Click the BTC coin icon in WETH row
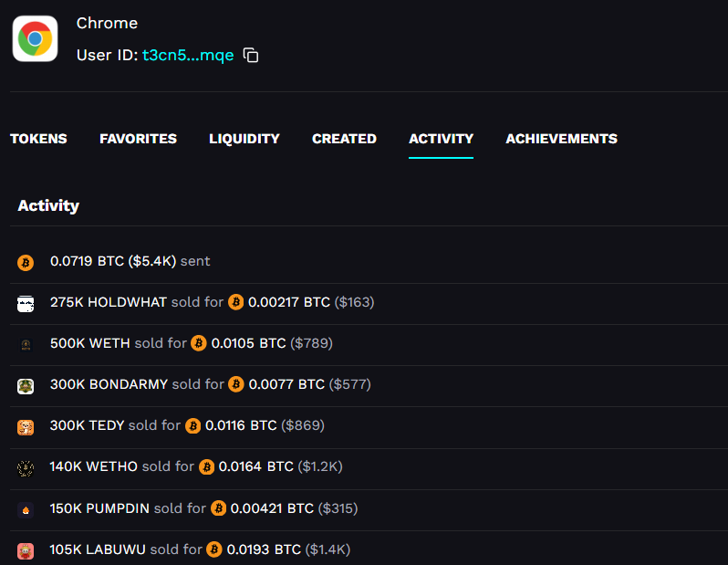The height and width of the screenshot is (565, 728). pos(199,343)
